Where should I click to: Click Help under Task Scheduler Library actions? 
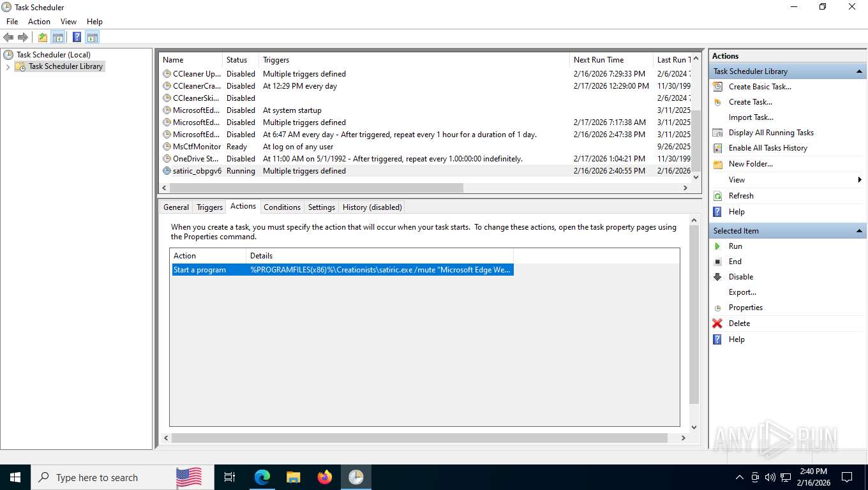pos(737,212)
